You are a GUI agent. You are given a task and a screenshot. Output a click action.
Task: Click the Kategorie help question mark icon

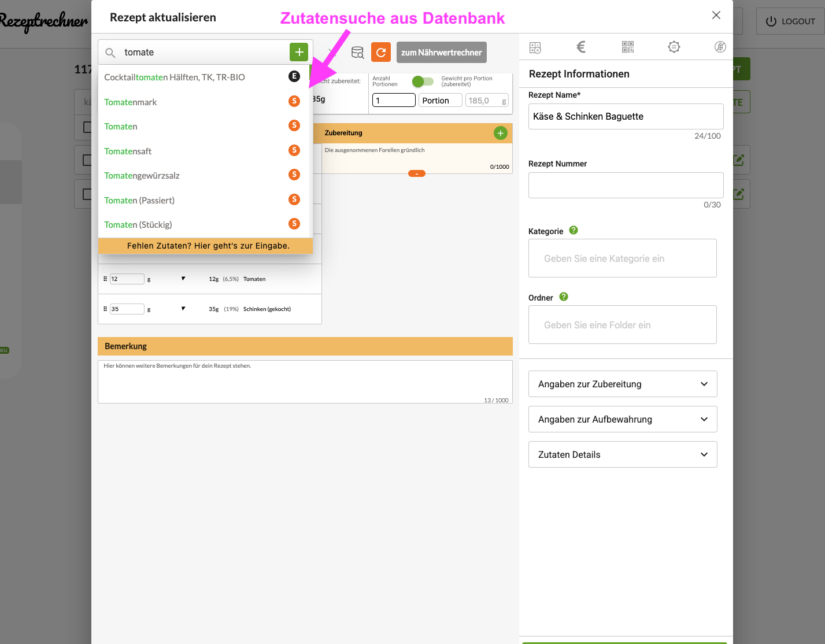pyautogui.click(x=574, y=230)
